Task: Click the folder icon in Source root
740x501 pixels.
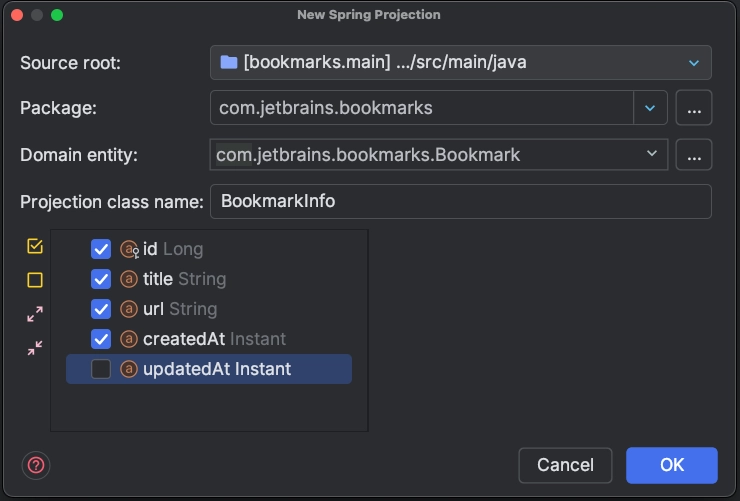Action: click(x=229, y=62)
